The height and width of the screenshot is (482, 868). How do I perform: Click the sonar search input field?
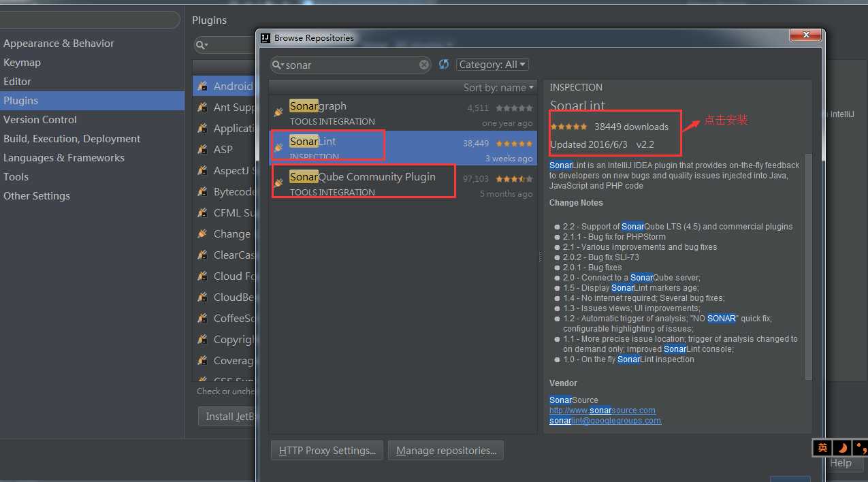[x=351, y=65]
